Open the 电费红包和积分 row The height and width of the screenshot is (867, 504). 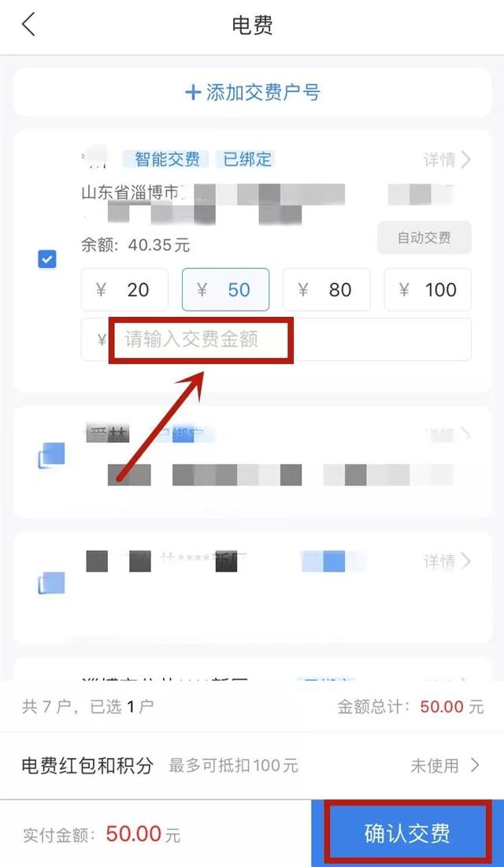click(x=252, y=765)
